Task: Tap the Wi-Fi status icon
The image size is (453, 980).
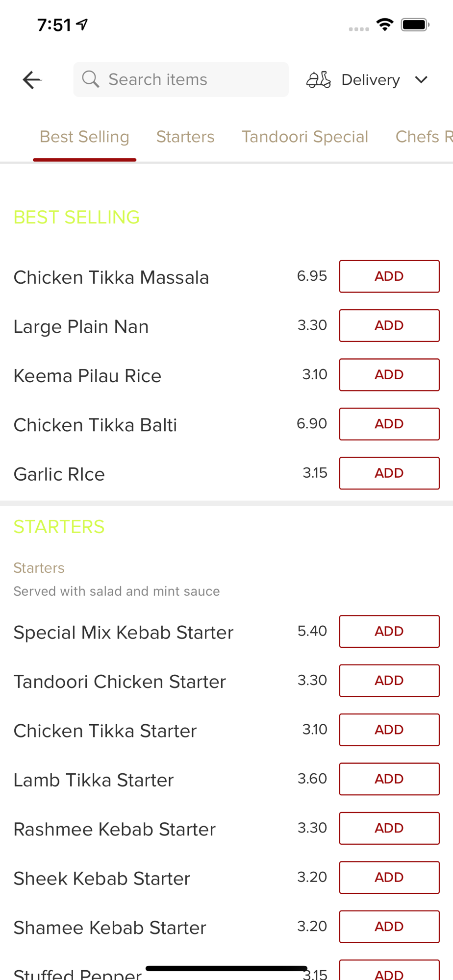Action: point(385,24)
